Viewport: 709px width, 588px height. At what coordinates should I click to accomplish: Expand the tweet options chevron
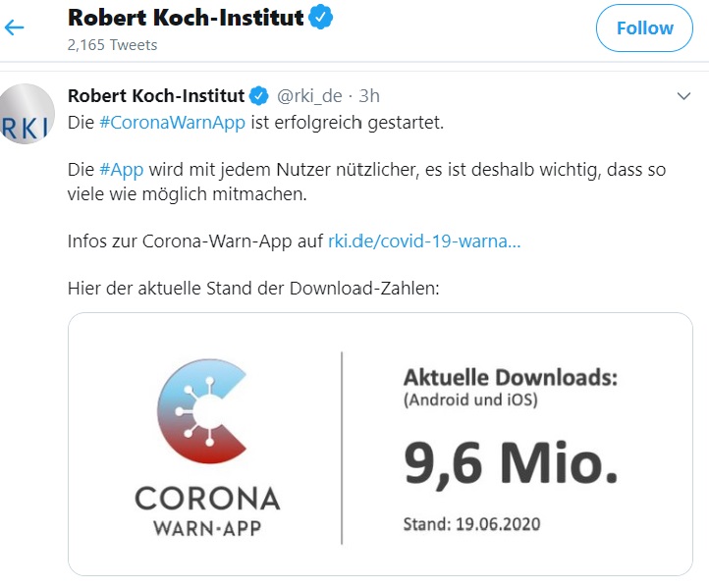coord(683,96)
